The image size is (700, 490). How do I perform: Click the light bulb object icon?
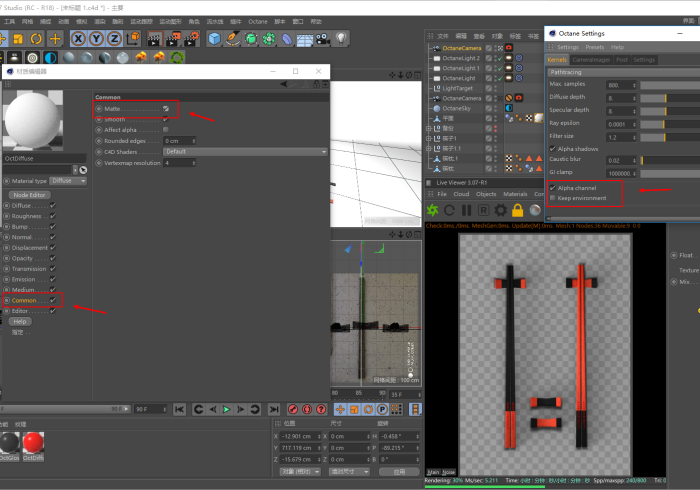341,39
